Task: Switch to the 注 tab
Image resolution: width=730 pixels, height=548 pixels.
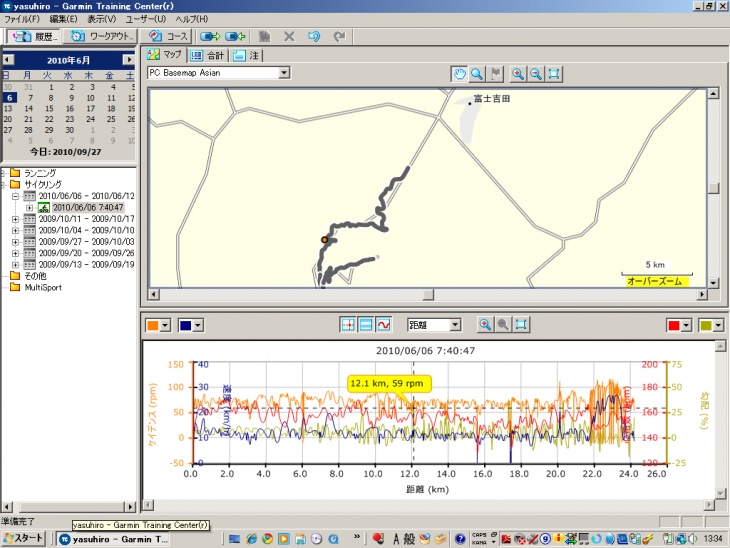Action: pos(246,55)
